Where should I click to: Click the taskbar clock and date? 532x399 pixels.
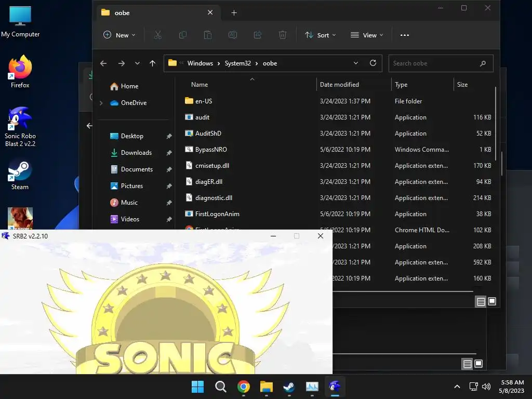click(x=511, y=387)
